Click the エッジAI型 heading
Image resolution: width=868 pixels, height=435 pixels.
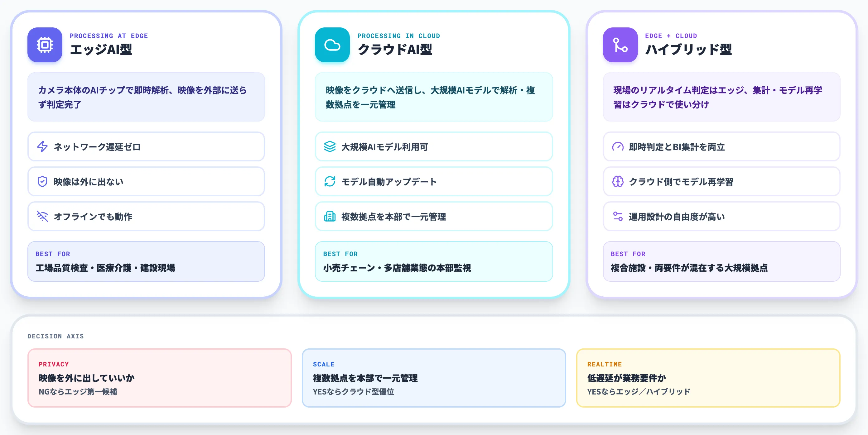click(x=101, y=50)
